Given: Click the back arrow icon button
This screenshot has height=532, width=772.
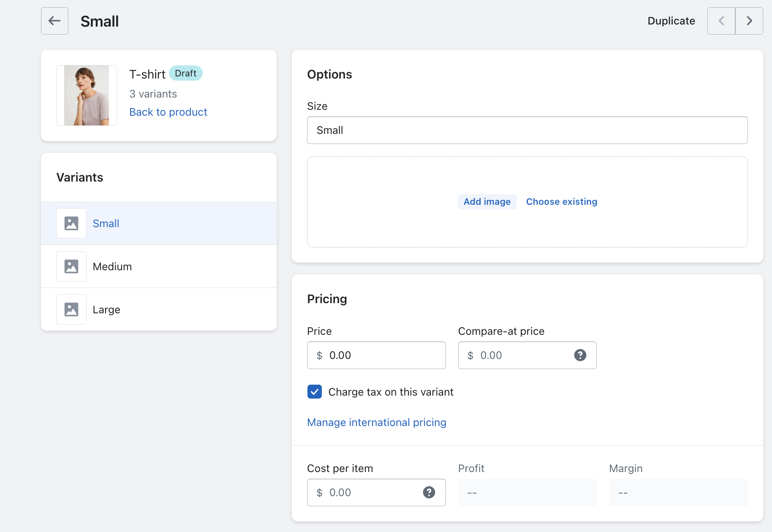Looking at the screenshot, I should [x=54, y=21].
